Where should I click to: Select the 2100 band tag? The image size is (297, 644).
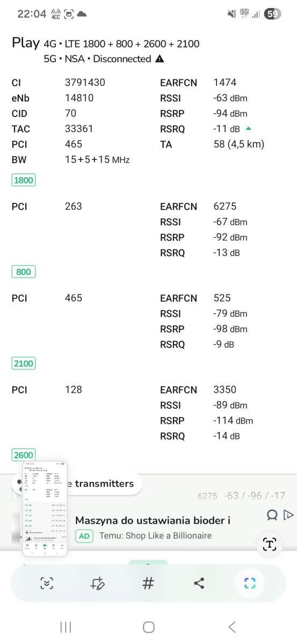coord(24,364)
